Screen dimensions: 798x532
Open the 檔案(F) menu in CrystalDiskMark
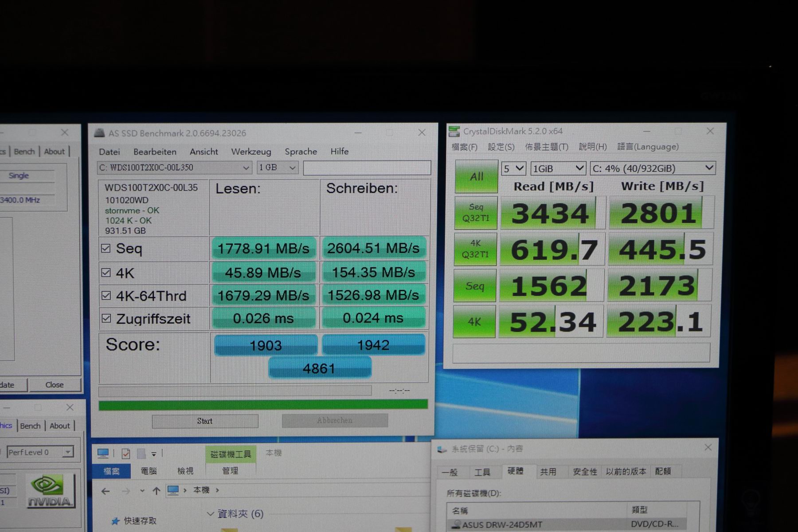coord(465,147)
